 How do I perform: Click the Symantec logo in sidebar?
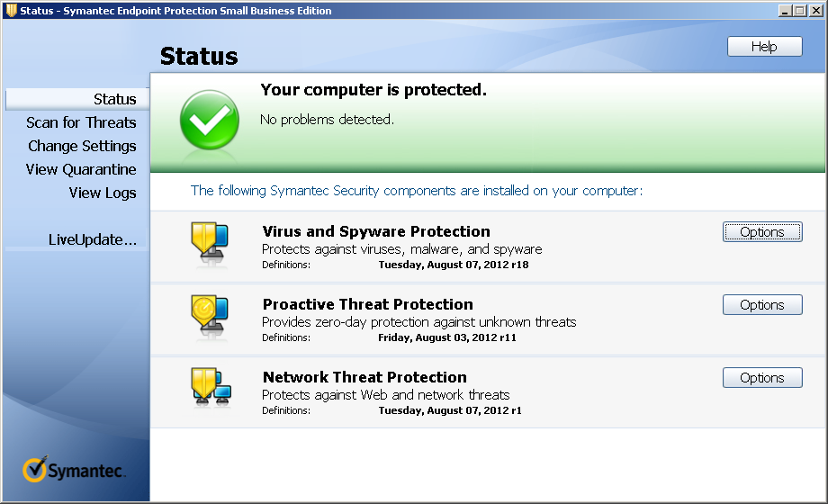[x=75, y=471]
